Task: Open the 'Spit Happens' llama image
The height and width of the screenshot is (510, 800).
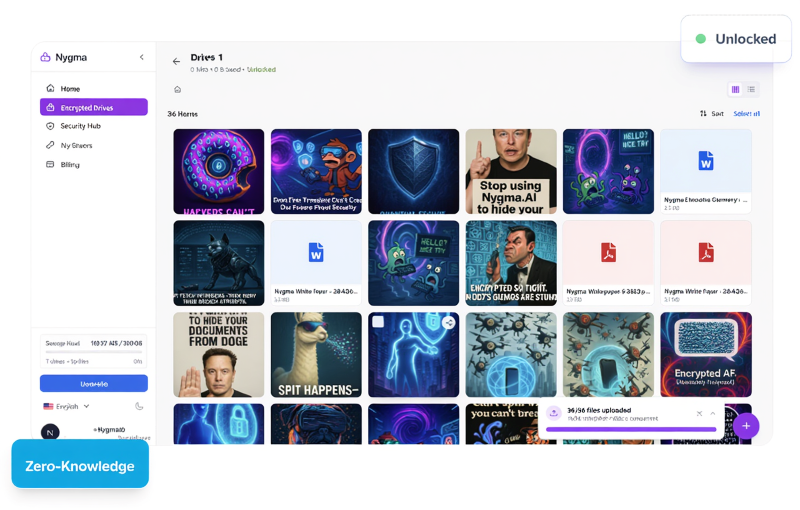Action: (x=316, y=355)
